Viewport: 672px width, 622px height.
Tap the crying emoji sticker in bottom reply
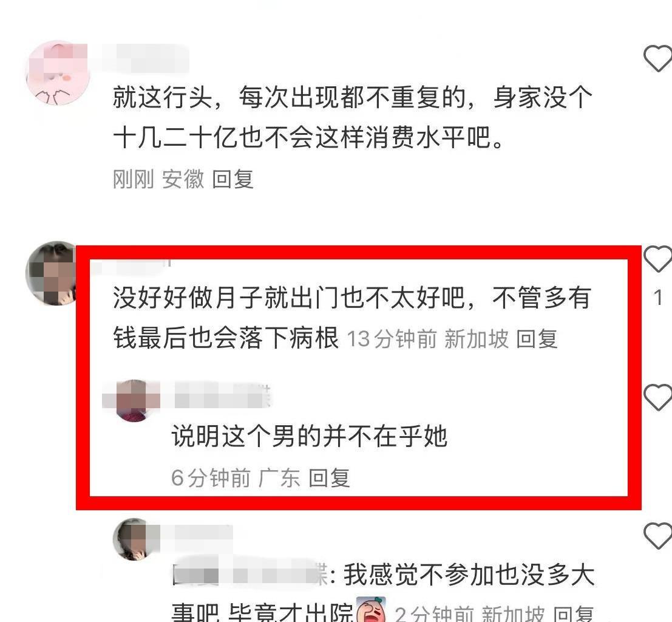pyautogui.click(x=371, y=610)
